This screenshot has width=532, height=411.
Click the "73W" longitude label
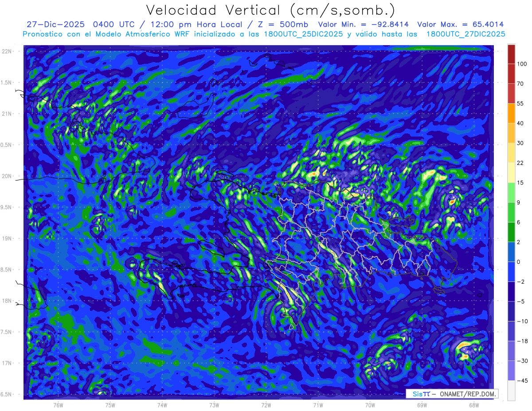[214, 405]
